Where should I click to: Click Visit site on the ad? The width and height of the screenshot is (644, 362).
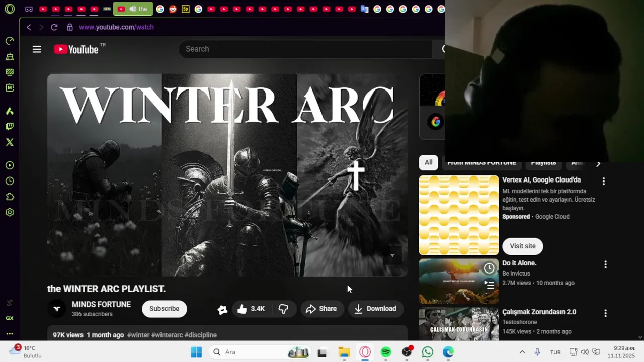click(523, 246)
